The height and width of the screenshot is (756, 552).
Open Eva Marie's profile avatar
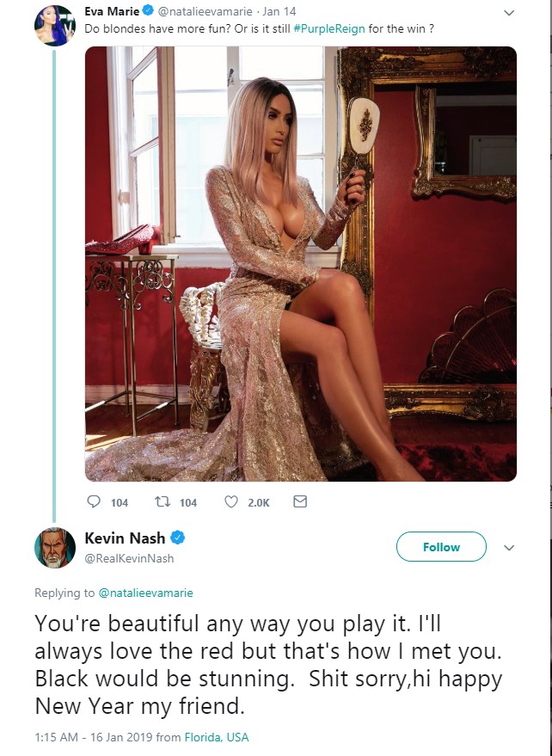pos(55,26)
